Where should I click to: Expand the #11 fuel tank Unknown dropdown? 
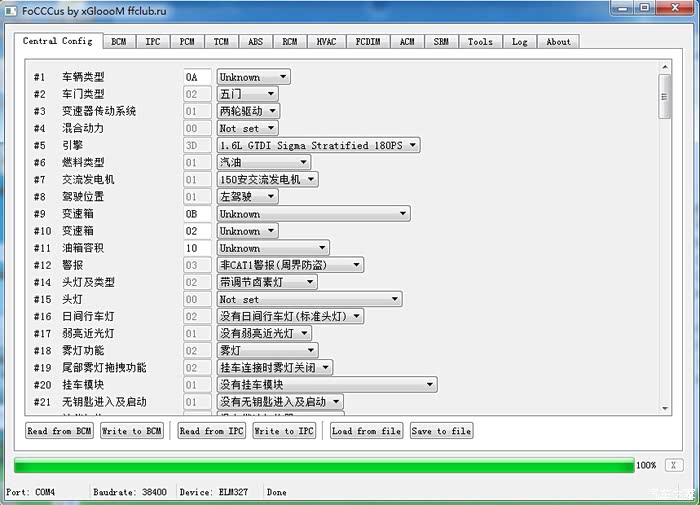tap(273, 248)
